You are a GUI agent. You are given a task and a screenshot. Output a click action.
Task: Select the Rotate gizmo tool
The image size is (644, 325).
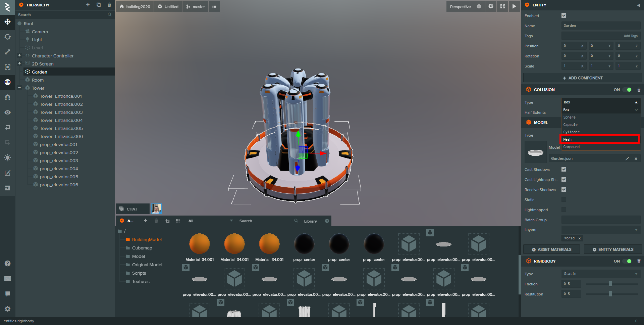pyautogui.click(x=7, y=37)
